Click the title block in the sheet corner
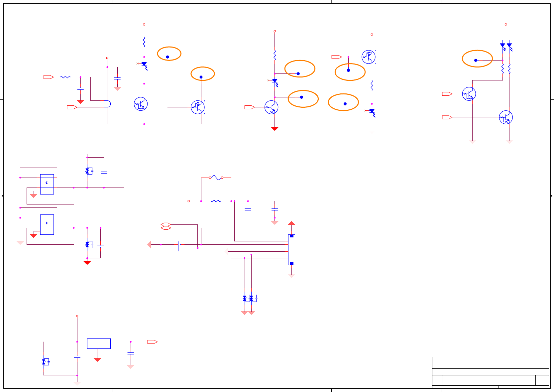The width and height of the screenshot is (554, 392). pyautogui.click(x=490, y=372)
